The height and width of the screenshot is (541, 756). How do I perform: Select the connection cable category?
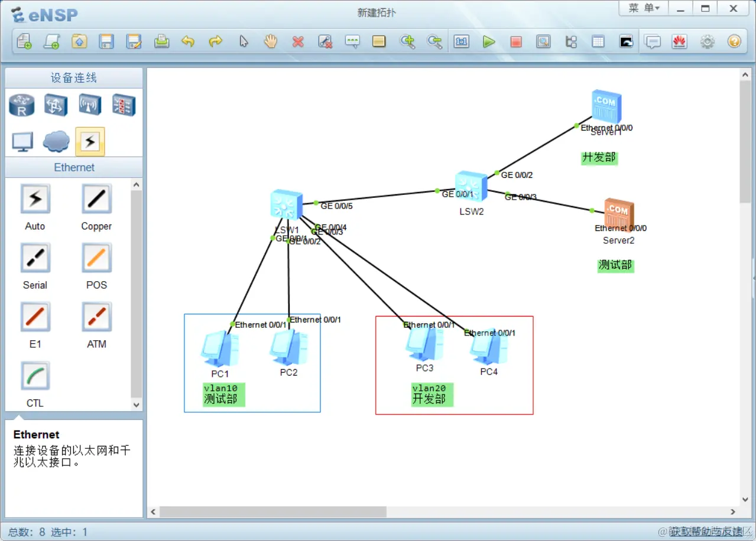point(90,142)
